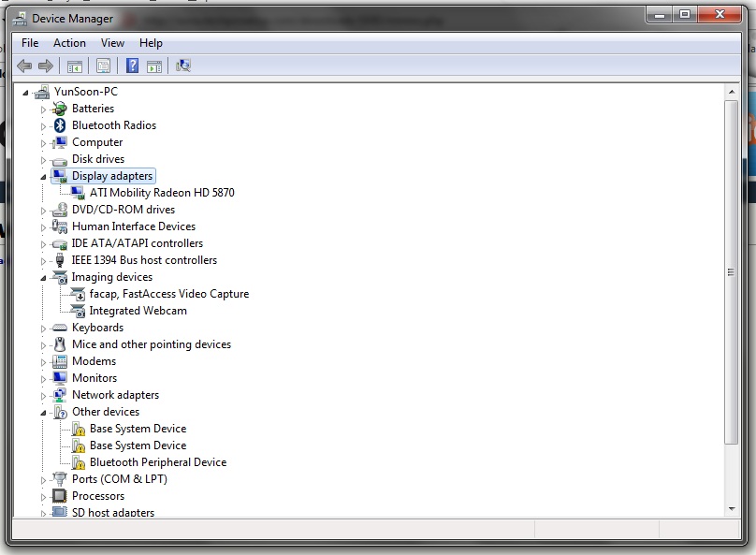
Task: Select the Monitors label
Action: coord(94,378)
